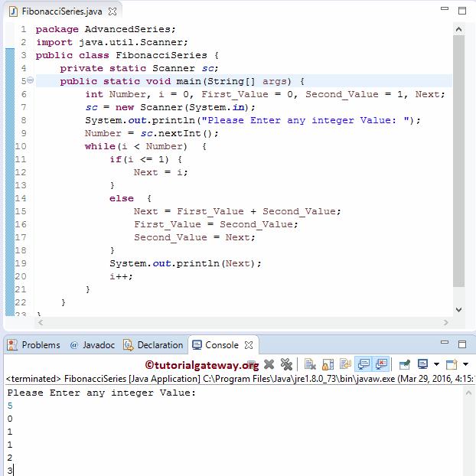The height and width of the screenshot is (476, 476).
Task: Open the Display Selected Console dropdown arrow
Action: (436, 364)
